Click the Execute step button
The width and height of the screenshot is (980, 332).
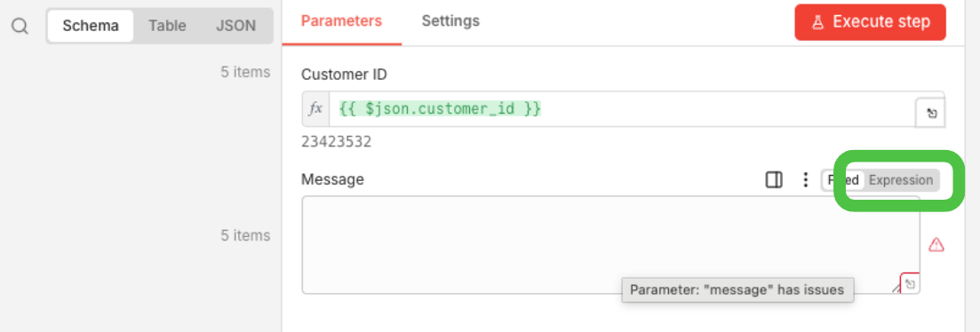[870, 22]
